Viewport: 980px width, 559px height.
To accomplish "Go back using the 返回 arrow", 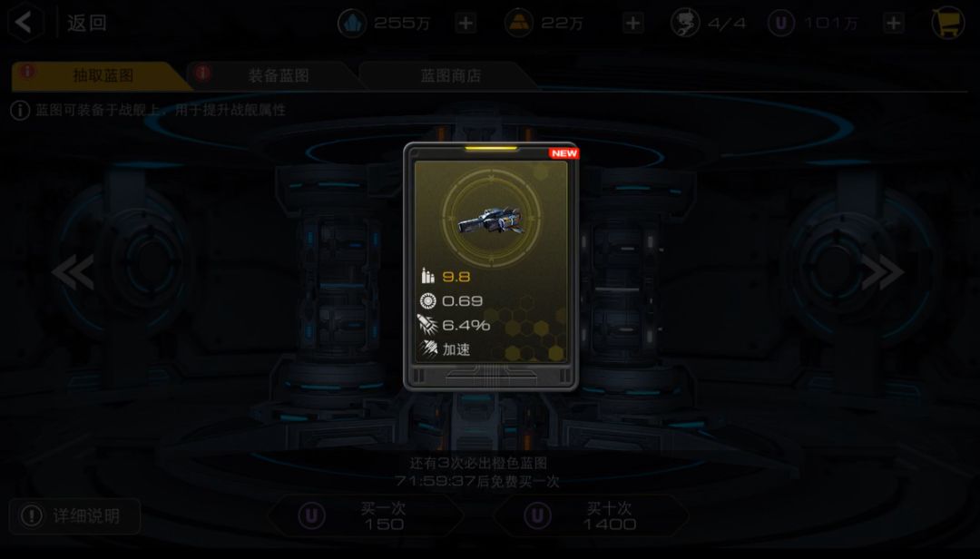I will click(x=25, y=23).
